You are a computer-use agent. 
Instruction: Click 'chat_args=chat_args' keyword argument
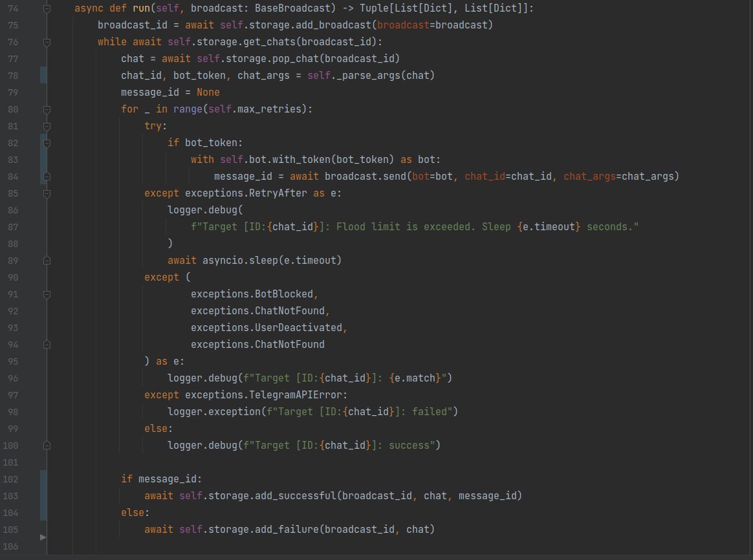click(x=618, y=176)
